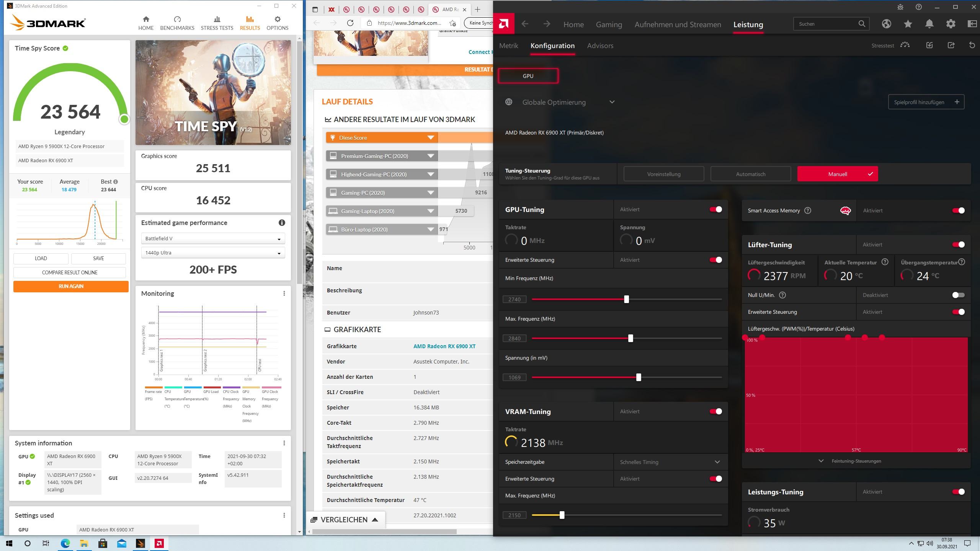Open Aufnehmen und Streamen tab
980x551 pixels.
678,24
